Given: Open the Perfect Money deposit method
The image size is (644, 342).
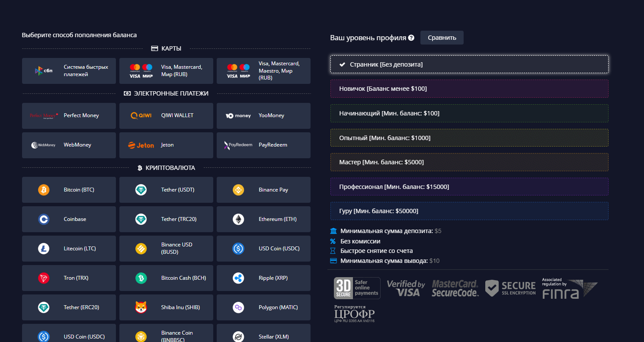Looking at the screenshot, I should 69,115.
